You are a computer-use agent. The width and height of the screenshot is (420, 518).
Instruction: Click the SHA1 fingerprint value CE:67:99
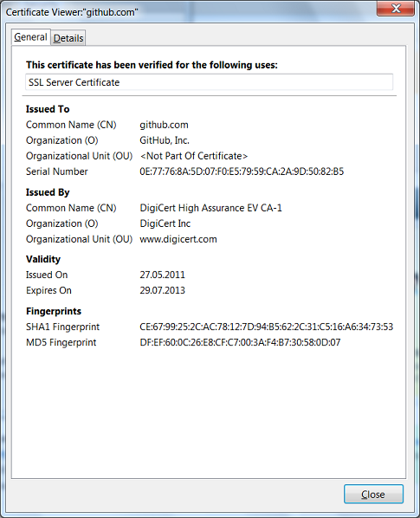point(266,327)
